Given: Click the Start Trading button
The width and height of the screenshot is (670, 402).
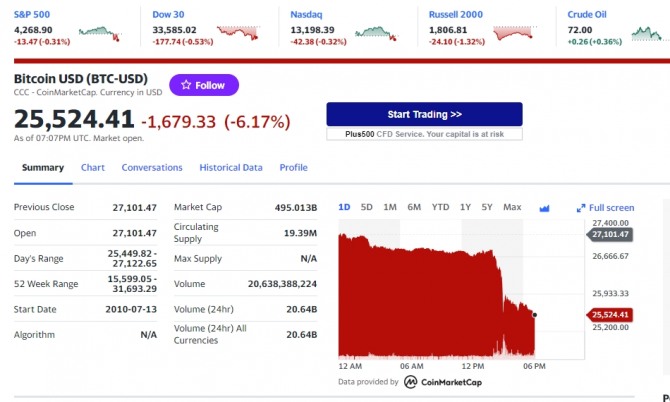Looking at the screenshot, I should [424, 114].
